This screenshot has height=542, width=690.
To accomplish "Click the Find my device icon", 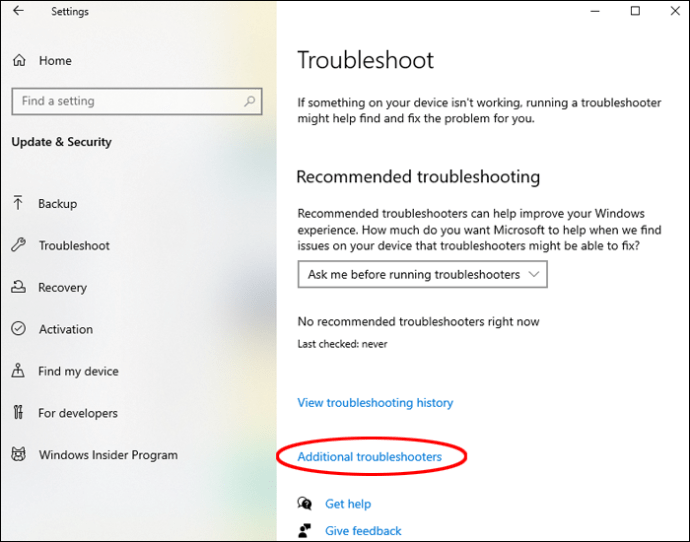I will [x=18, y=370].
